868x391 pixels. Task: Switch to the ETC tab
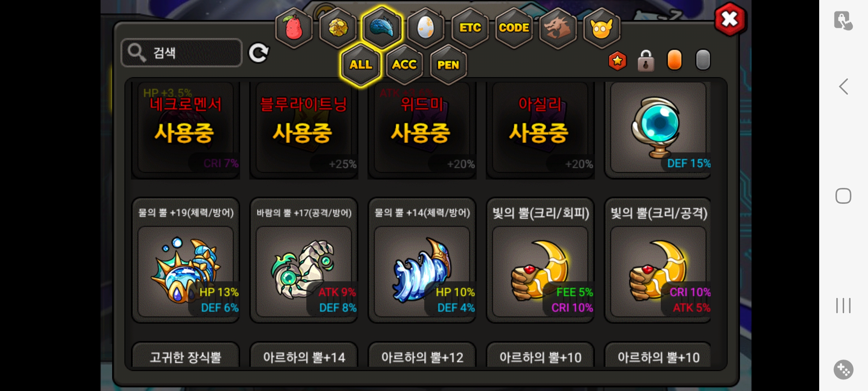[x=470, y=28]
